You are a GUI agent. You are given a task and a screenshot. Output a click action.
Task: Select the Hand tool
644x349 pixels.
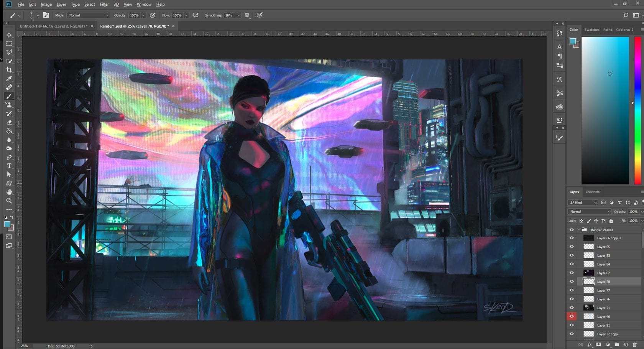pos(9,192)
